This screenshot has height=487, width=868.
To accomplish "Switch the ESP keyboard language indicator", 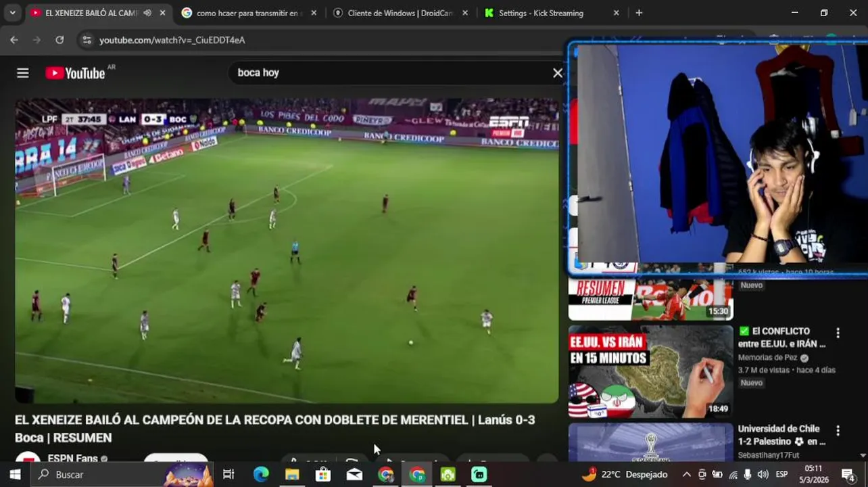I will [782, 475].
